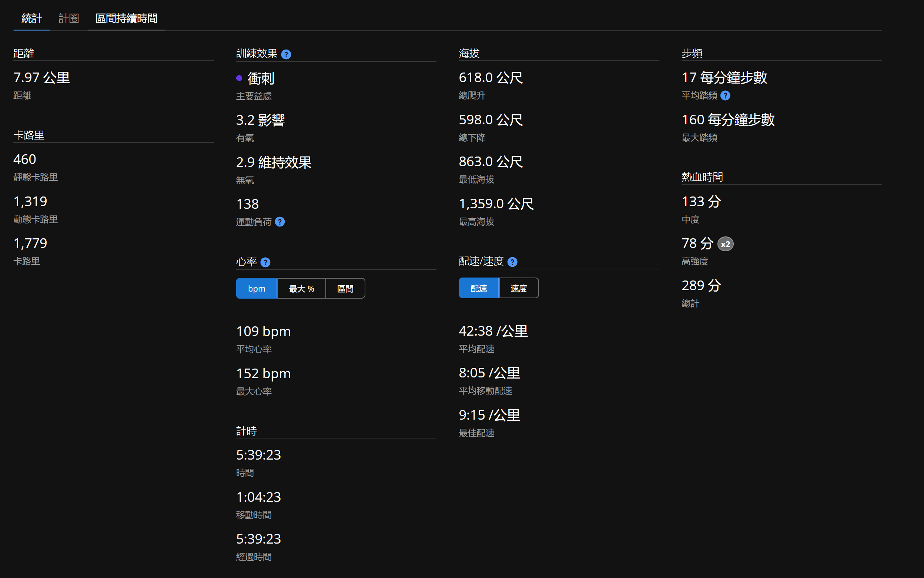The image size is (924, 578).
Task: Open help icon next to 平均踏頻
Action: click(x=726, y=95)
